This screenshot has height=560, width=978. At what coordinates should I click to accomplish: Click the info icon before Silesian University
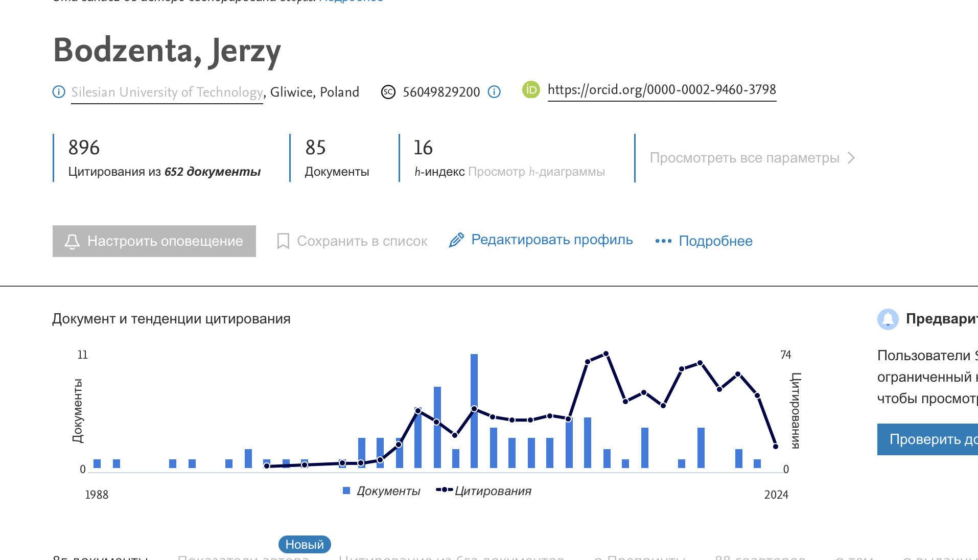59,92
